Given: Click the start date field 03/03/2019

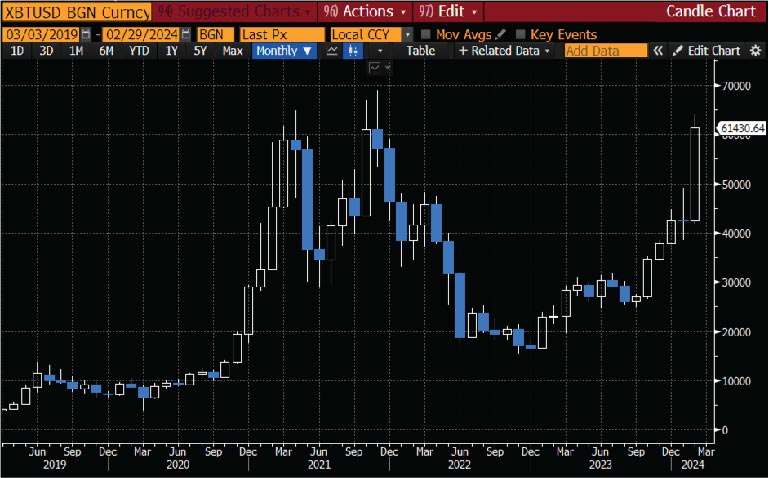Looking at the screenshot, I should (41, 34).
